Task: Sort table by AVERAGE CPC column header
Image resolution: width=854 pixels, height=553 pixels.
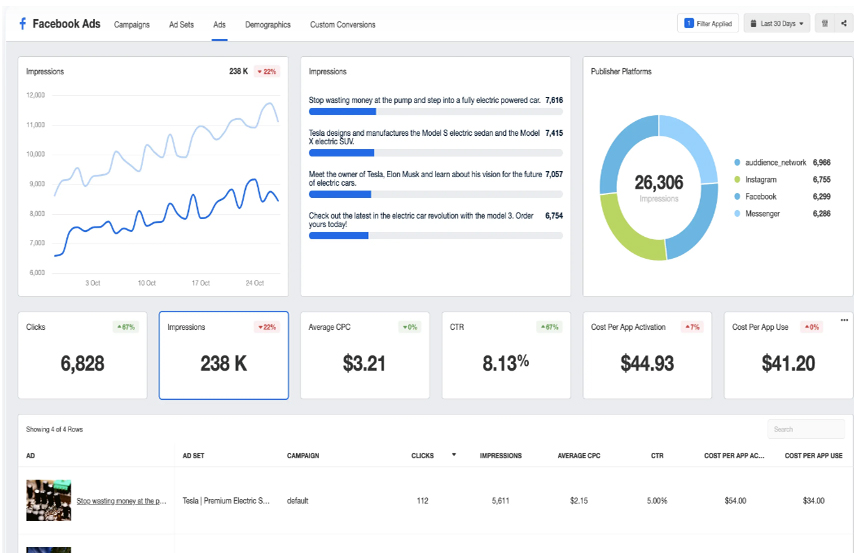Action: tap(578, 455)
